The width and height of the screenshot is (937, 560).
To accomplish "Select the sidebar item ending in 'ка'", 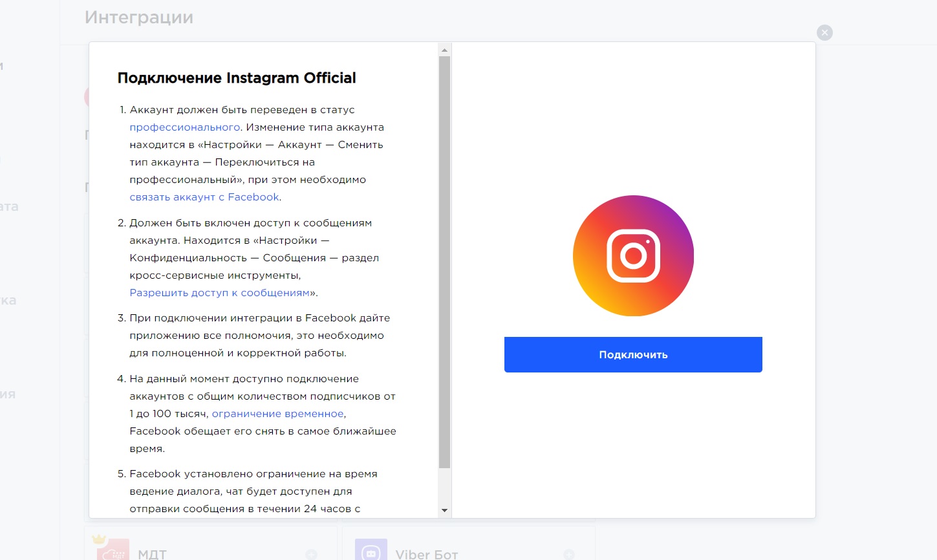I will pyautogui.click(x=8, y=301).
